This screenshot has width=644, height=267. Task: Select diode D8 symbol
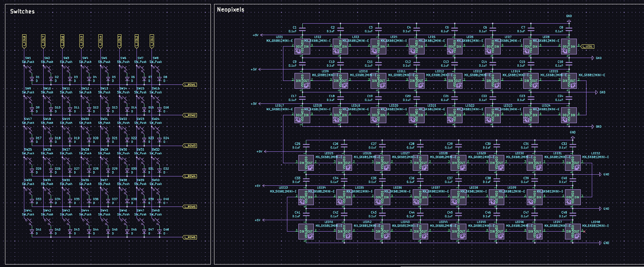coord(159,79)
